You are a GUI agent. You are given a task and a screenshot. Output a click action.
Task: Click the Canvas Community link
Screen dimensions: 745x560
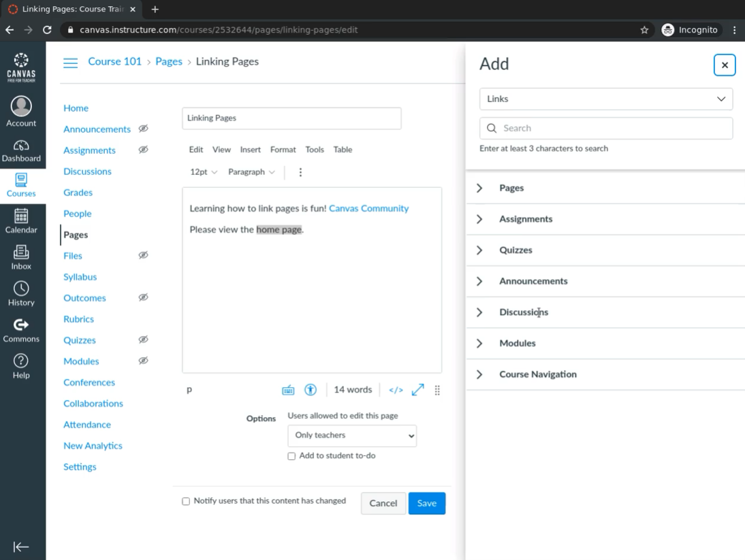(368, 208)
